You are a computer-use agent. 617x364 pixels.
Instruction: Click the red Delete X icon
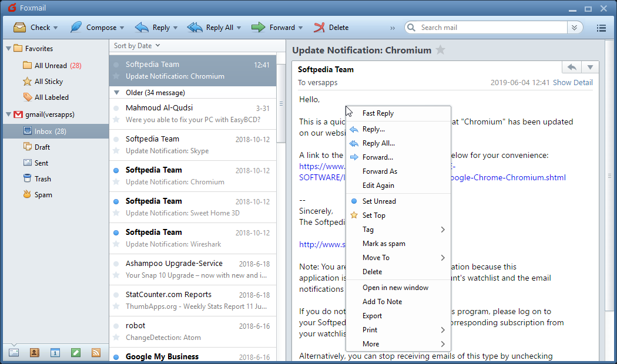319,27
